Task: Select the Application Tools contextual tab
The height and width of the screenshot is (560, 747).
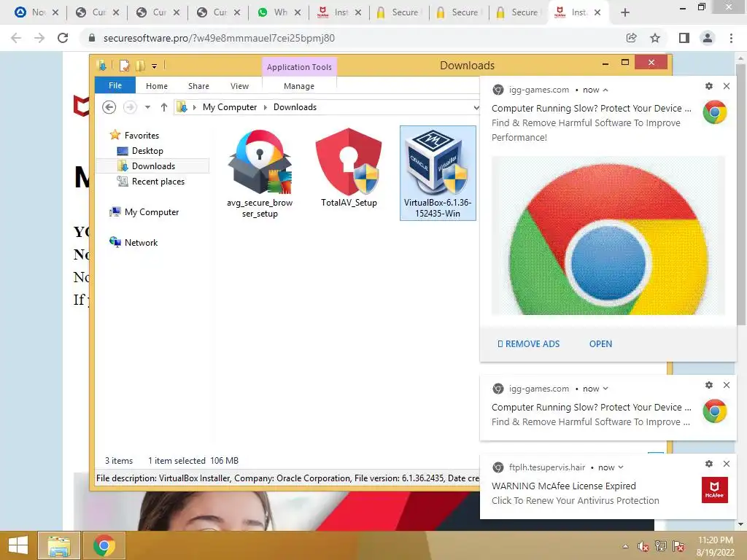Action: tap(299, 67)
